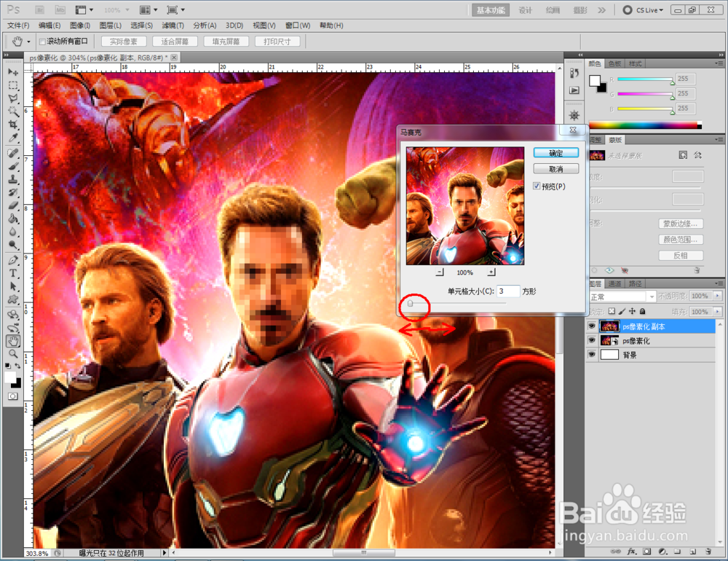This screenshot has height=561, width=728.
Task: Click the cell size slider handle
Action: point(410,304)
